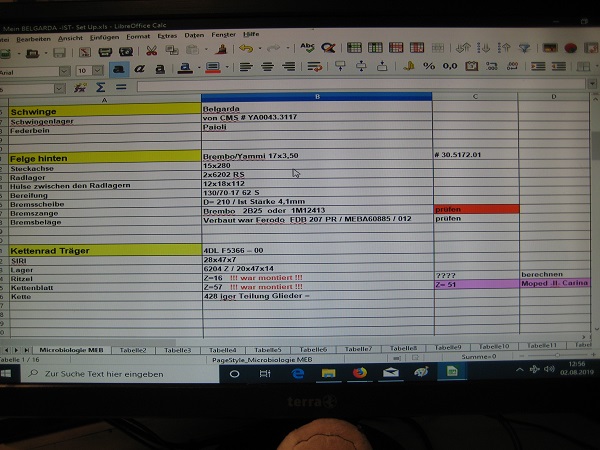Image resolution: width=600 pixels, height=450 pixels.
Task: Open the font size 10 dropdown
Action: pos(98,70)
